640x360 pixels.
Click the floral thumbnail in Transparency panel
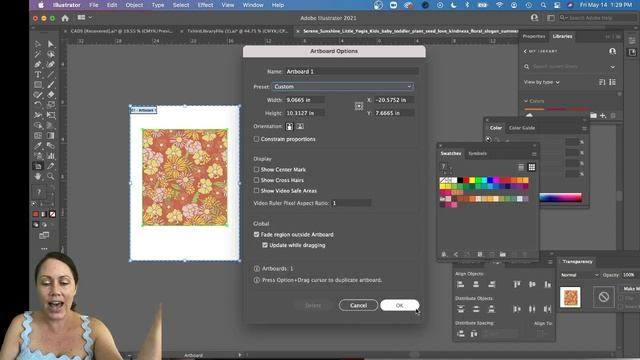tap(570, 297)
